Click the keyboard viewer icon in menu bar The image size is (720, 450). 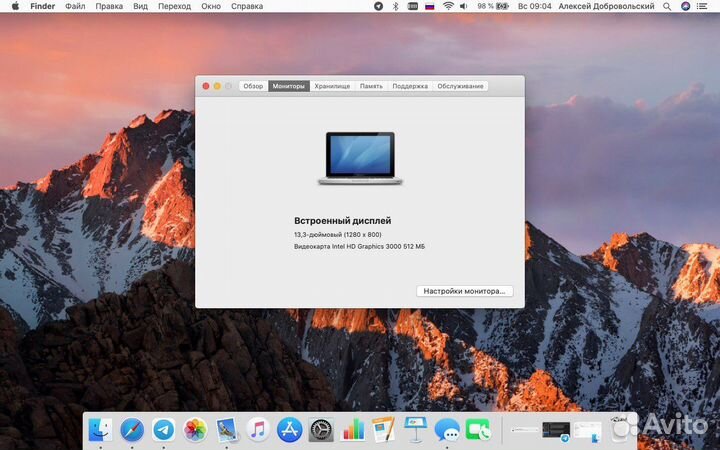click(x=412, y=6)
